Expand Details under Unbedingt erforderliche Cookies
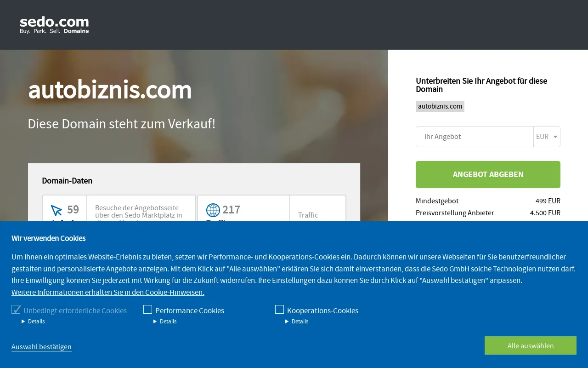Screen dimensions: 588x368 point(33,322)
